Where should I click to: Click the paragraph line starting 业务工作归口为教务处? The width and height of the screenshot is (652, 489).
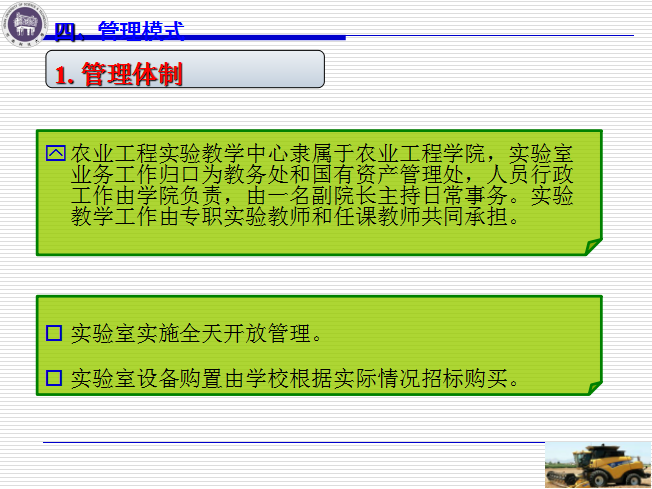point(320,174)
